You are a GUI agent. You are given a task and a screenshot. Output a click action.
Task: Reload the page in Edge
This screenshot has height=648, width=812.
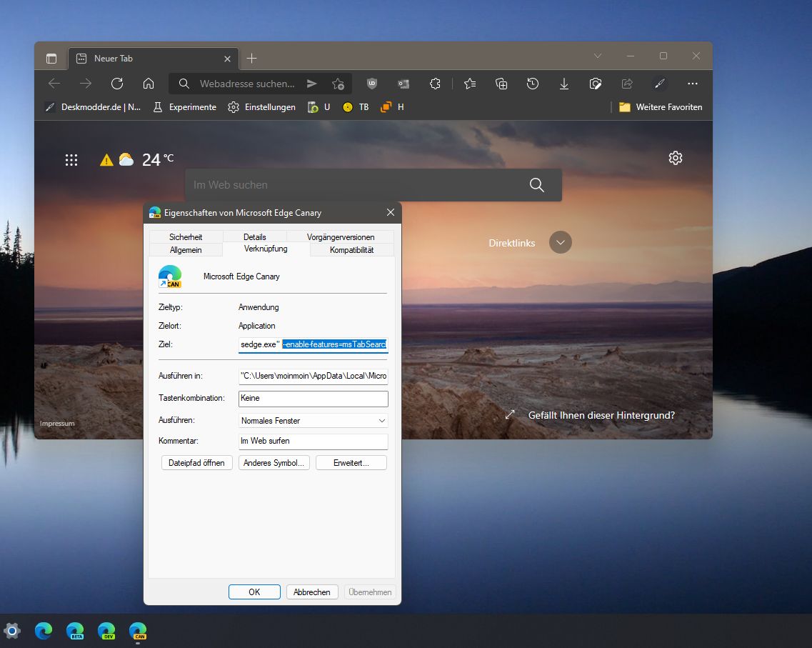coord(117,84)
